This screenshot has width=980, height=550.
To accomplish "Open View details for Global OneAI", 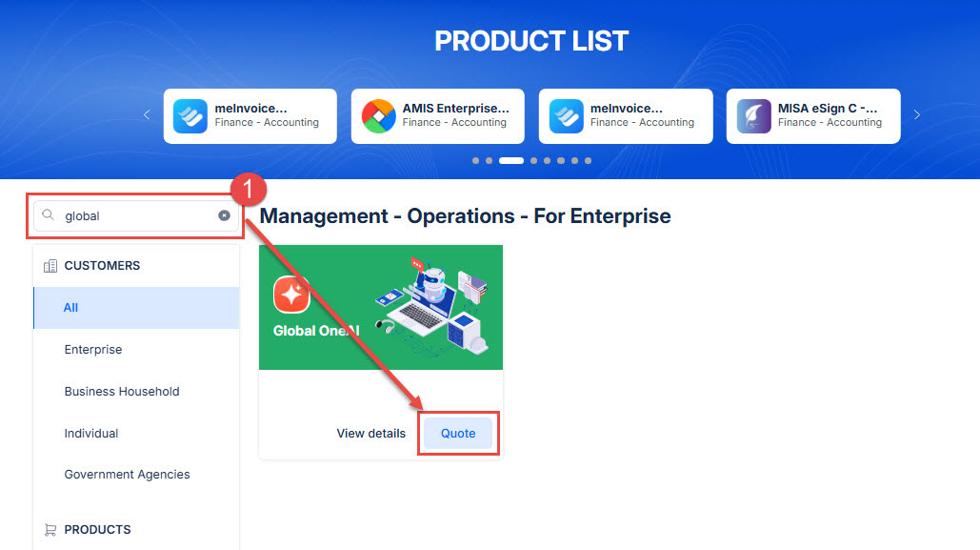I will pyautogui.click(x=371, y=434).
